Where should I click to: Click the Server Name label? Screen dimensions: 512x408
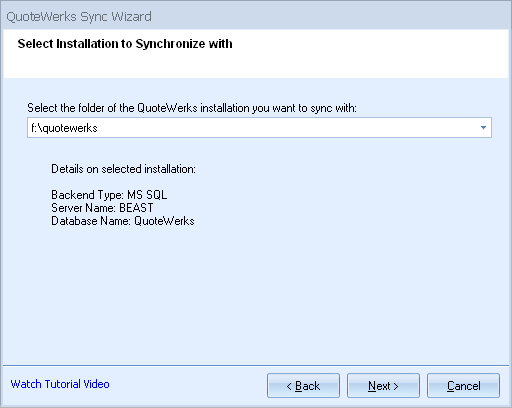tap(83, 208)
